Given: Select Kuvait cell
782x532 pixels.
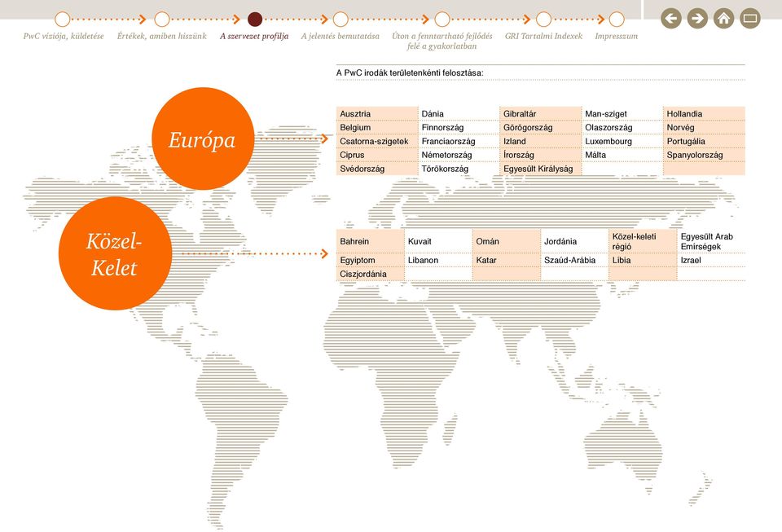Looking at the screenshot, I should [438, 241].
